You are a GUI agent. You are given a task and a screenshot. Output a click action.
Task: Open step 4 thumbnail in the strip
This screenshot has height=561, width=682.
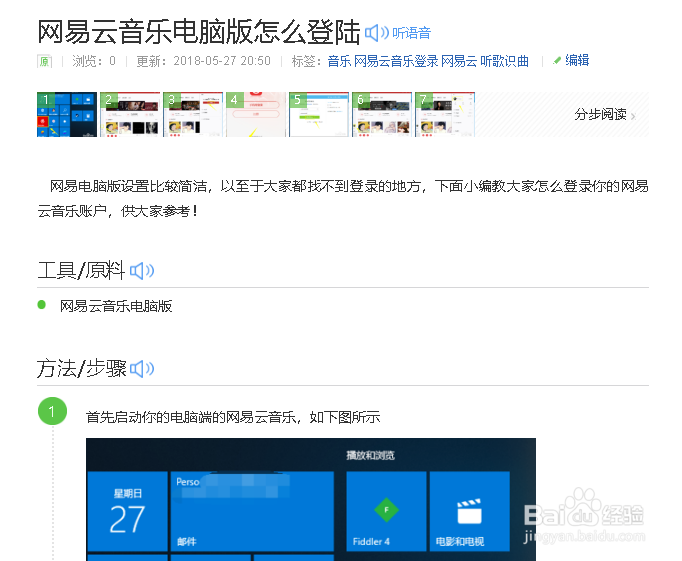coord(256,114)
